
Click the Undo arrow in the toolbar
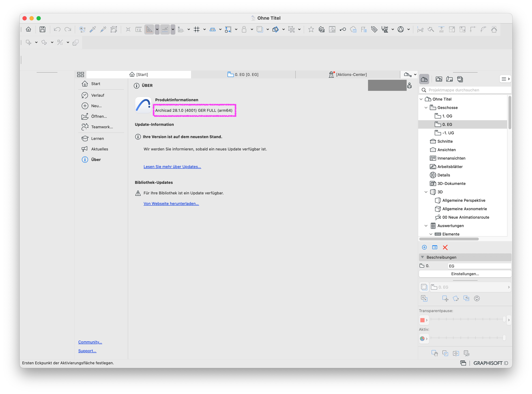tap(57, 29)
